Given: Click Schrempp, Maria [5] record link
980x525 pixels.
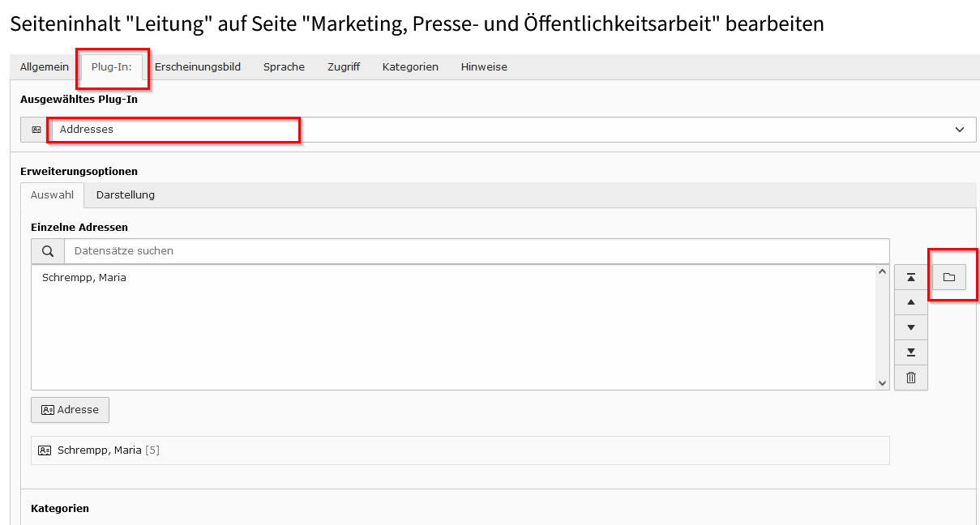Looking at the screenshot, I should (100, 450).
